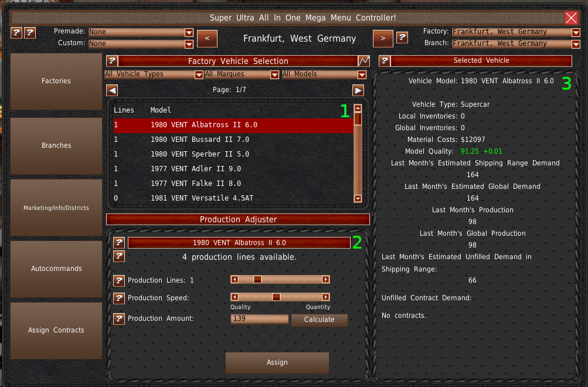
Task: Open the Autocommands menu section
Action: pyautogui.click(x=56, y=269)
